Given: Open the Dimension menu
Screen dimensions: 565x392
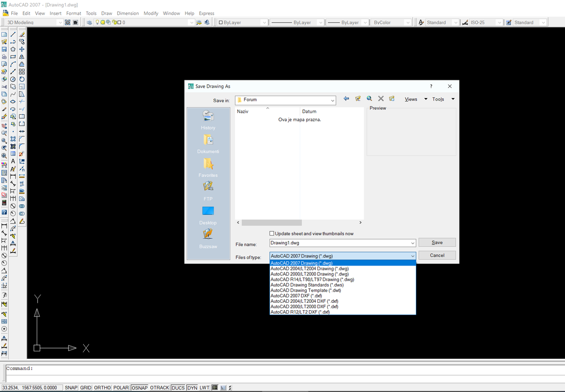Looking at the screenshot, I should point(127,13).
